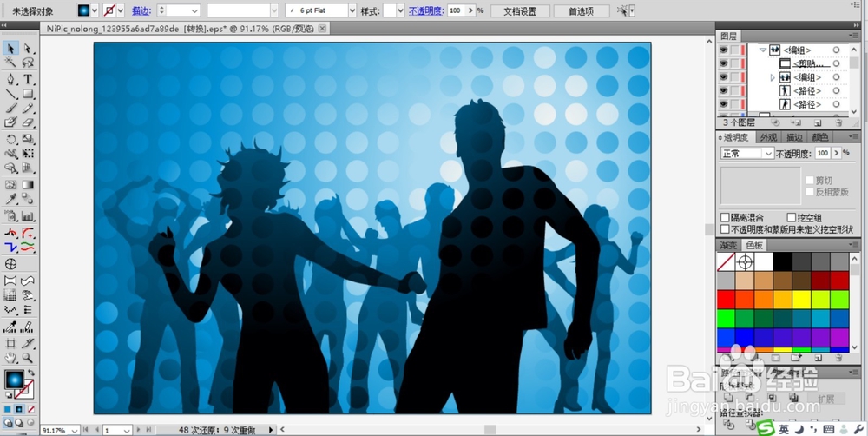Pick the Eyedropper tool

tap(10, 199)
